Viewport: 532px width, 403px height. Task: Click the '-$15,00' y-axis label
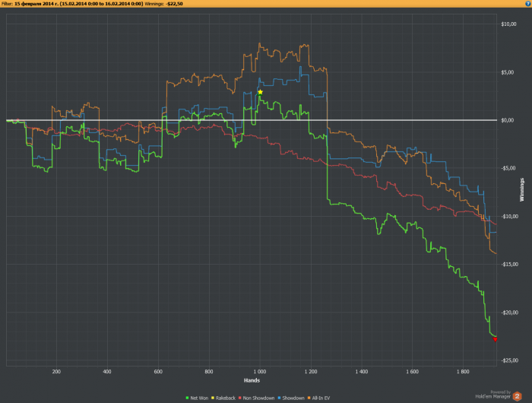tap(509, 264)
